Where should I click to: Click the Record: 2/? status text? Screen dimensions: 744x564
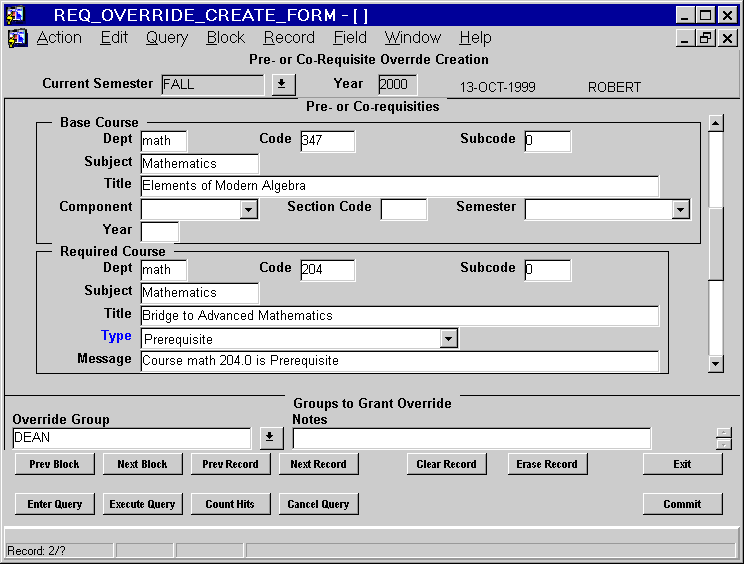pyautogui.click(x=36, y=551)
